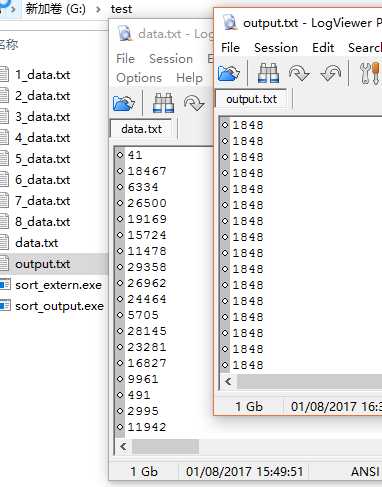Click line 41 in data.txt
Screen dimensions: 382x487
click(135, 155)
